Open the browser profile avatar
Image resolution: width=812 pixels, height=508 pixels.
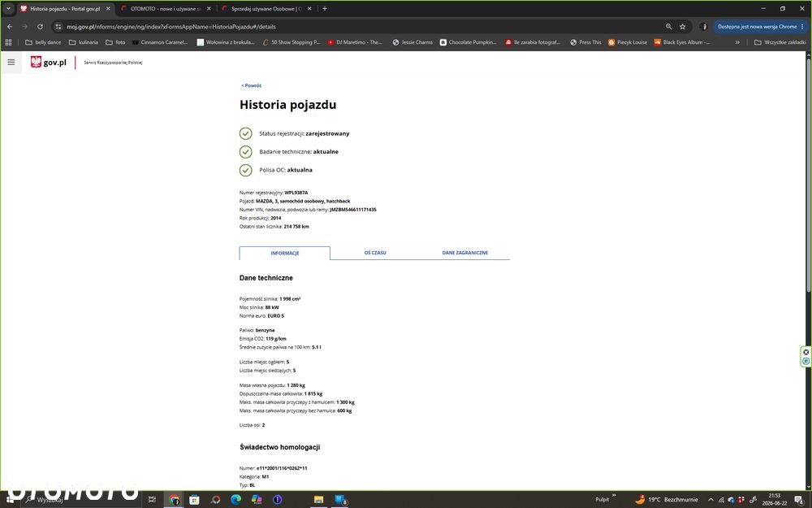[x=703, y=27]
